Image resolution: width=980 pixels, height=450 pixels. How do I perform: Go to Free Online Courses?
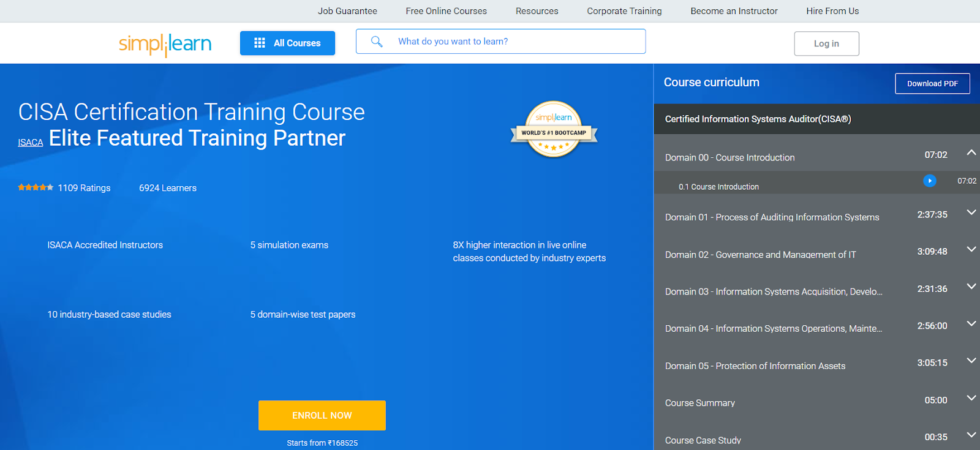(x=446, y=11)
